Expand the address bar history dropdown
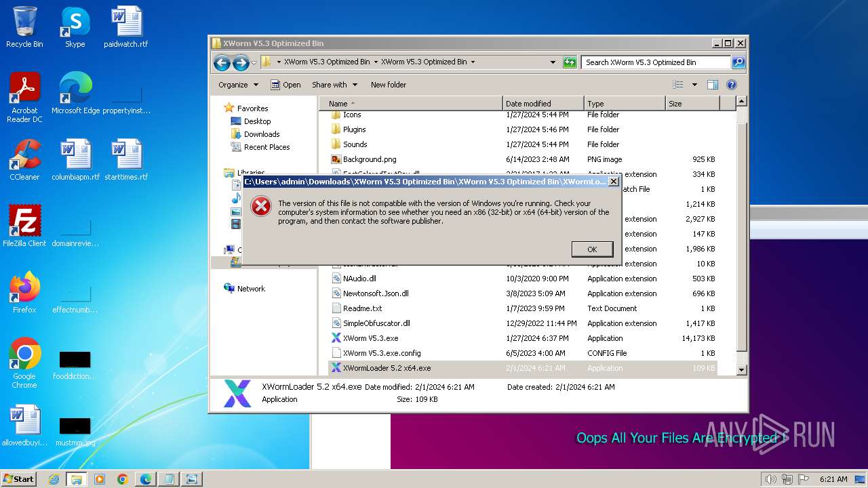The height and width of the screenshot is (488, 868). point(553,62)
